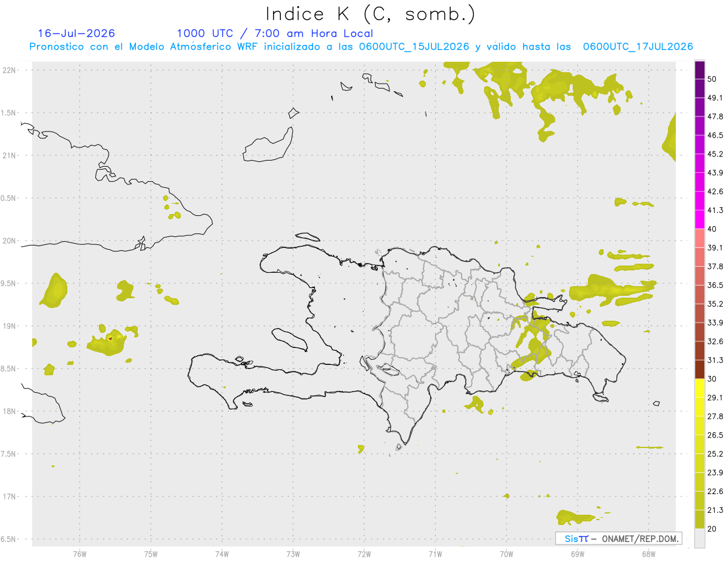Select the "40" color scale value
This screenshot has height=562, width=728.
(x=713, y=229)
